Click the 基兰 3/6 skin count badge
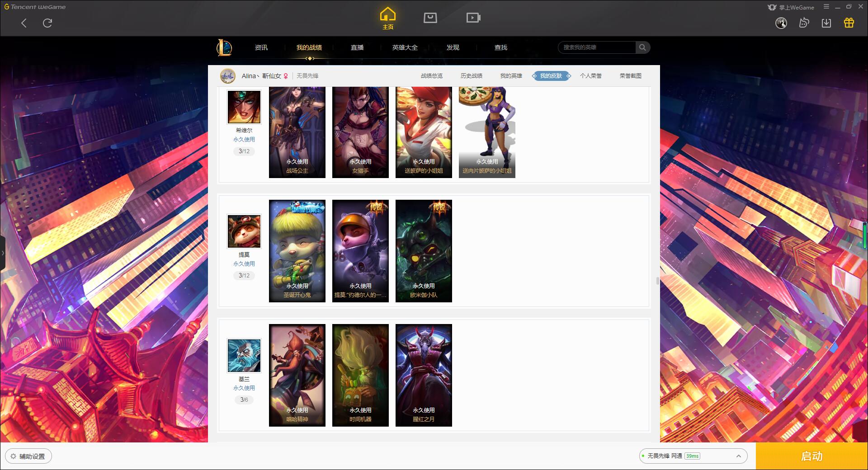 click(244, 400)
